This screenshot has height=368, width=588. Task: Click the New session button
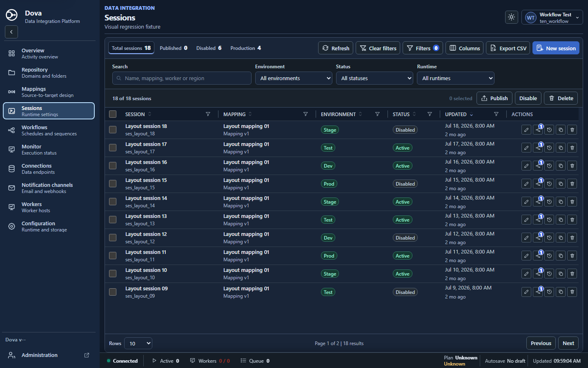coord(556,48)
